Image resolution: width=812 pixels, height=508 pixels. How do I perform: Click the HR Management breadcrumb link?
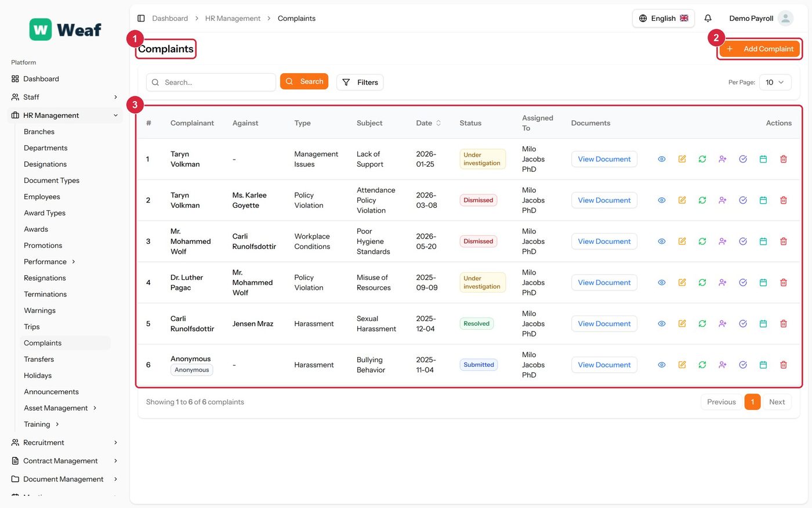pyautogui.click(x=233, y=19)
